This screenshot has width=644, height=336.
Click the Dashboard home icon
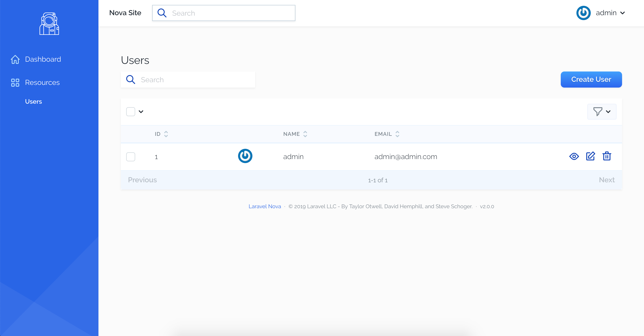click(x=15, y=59)
